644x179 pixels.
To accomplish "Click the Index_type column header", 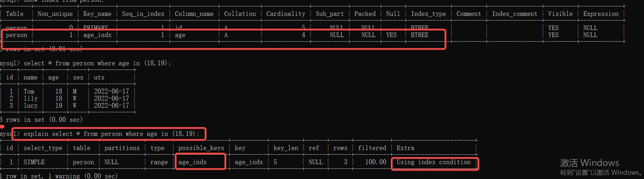I will pyautogui.click(x=428, y=14).
